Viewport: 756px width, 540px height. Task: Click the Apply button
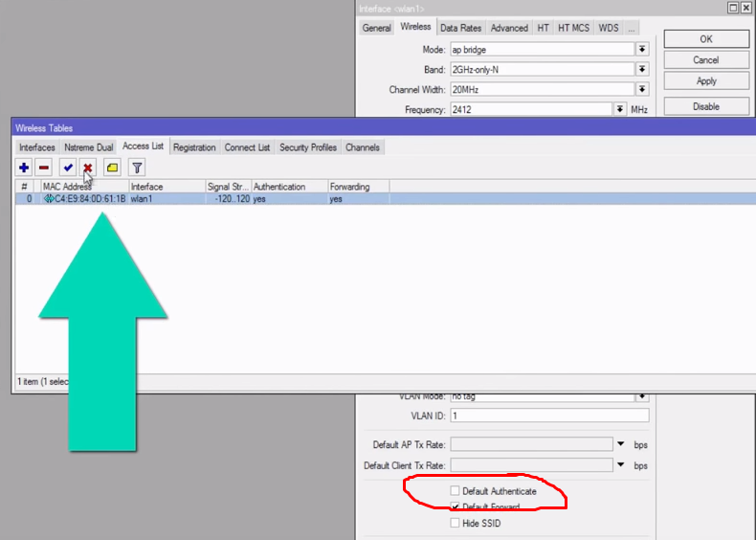click(x=706, y=81)
